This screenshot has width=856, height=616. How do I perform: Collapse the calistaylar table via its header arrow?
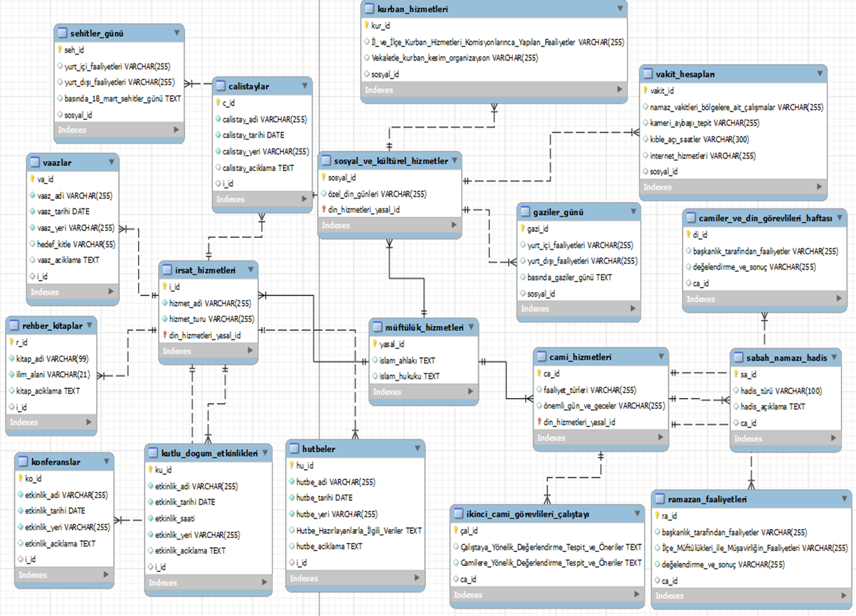point(307,86)
